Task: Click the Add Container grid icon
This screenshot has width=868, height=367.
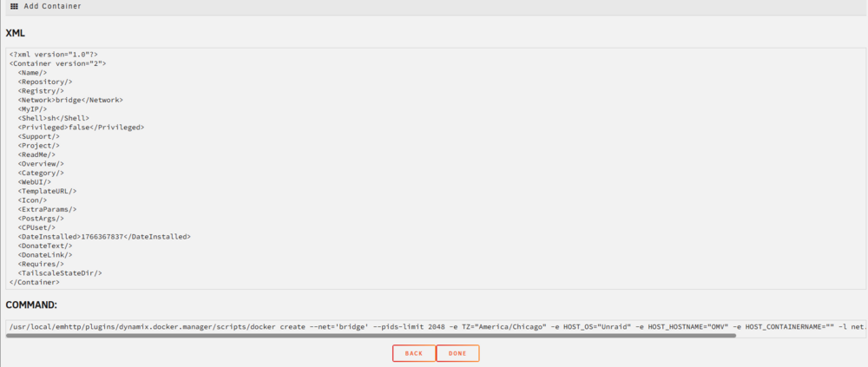Action: 15,7
